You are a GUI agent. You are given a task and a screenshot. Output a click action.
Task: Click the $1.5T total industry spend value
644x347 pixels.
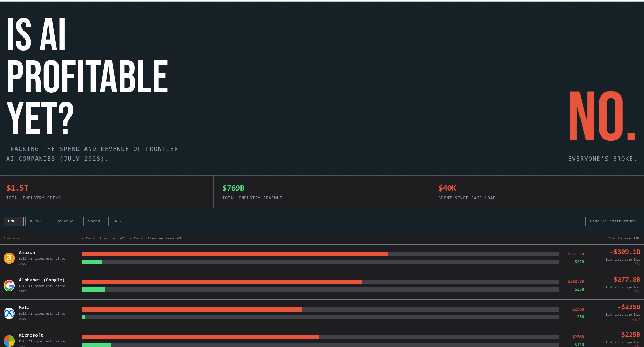(x=18, y=188)
